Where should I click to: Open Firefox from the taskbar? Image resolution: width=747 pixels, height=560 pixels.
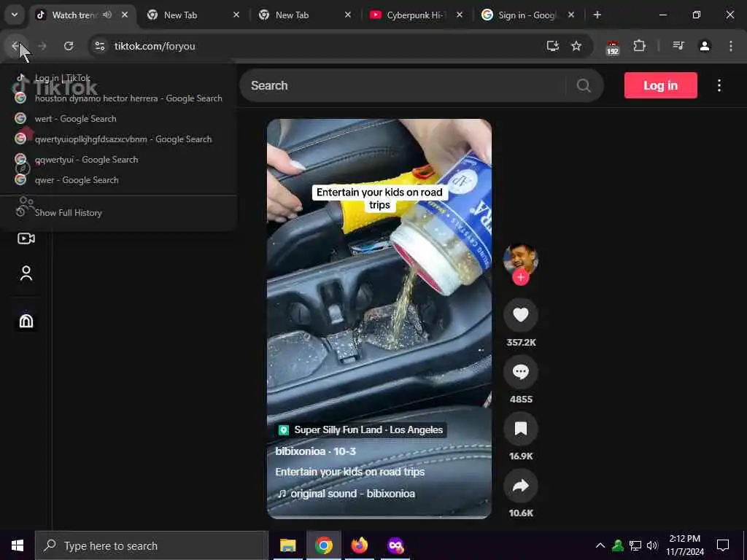pyautogui.click(x=360, y=545)
